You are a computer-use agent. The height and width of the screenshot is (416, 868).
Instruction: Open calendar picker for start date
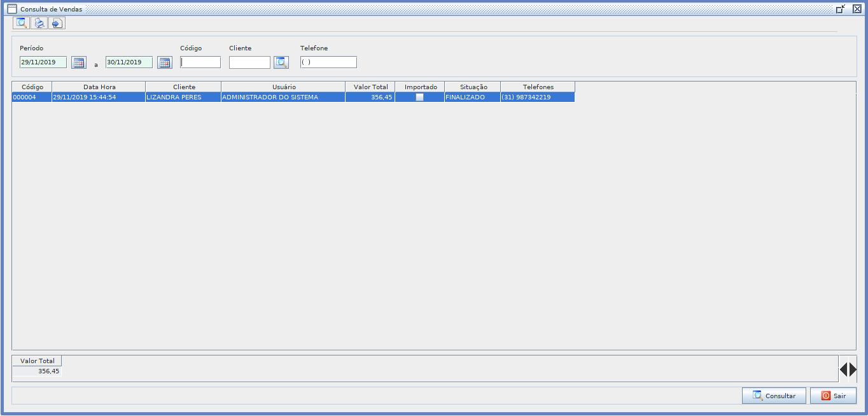pyautogui.click(x=79, y=62)
